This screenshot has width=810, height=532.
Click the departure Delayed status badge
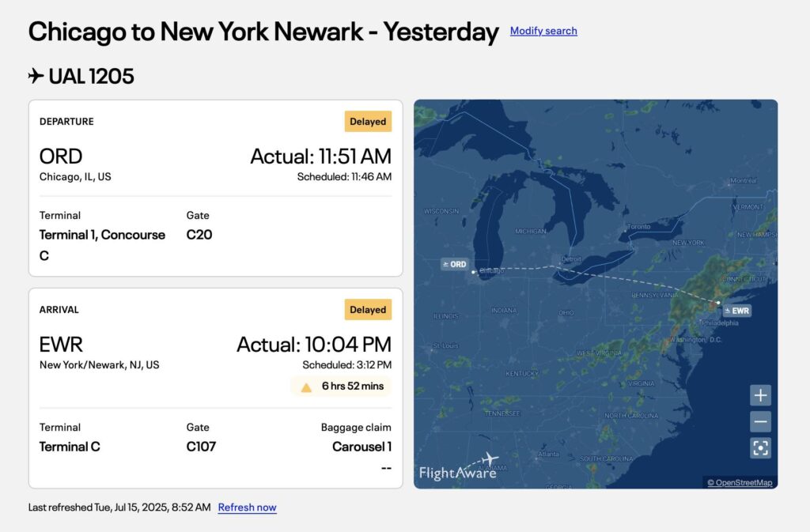[x=368, y=122]
